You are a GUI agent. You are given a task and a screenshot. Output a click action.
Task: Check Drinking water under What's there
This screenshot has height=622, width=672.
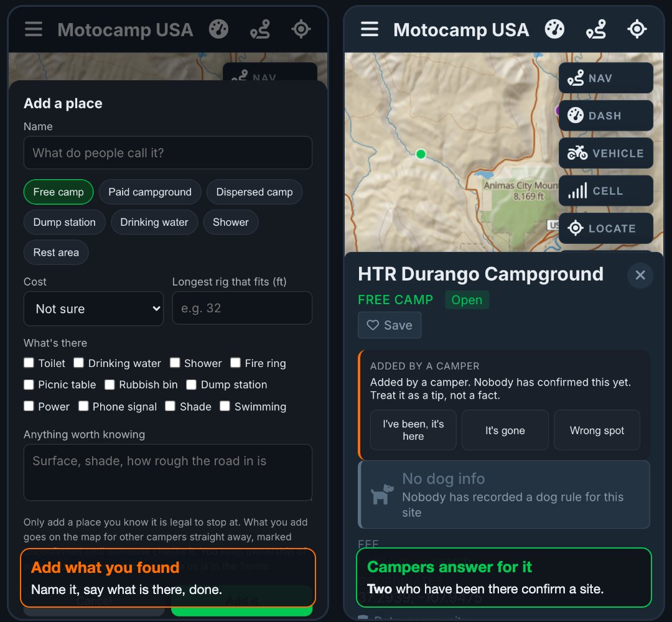pyautogui.click(x=78, y=363)
